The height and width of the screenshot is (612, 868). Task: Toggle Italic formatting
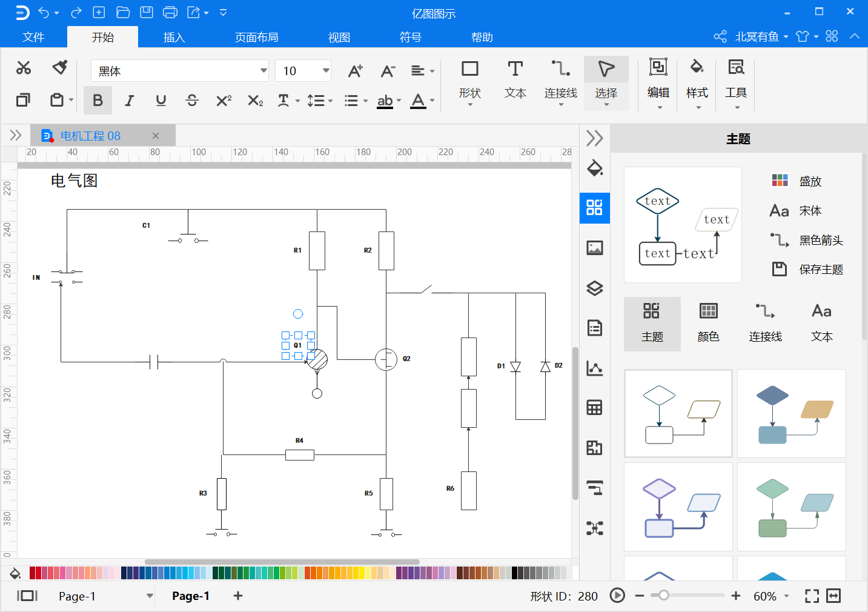tap(129, 101)
